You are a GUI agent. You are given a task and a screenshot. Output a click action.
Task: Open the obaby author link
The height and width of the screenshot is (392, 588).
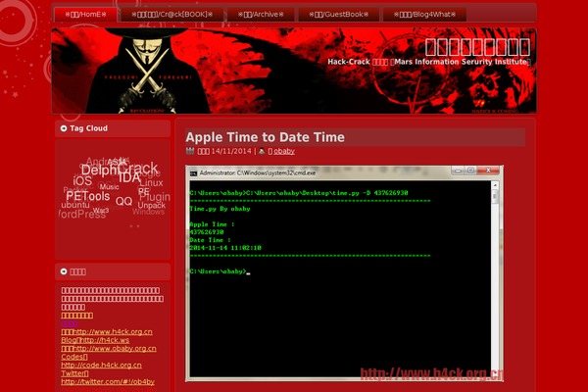point(284,151)
